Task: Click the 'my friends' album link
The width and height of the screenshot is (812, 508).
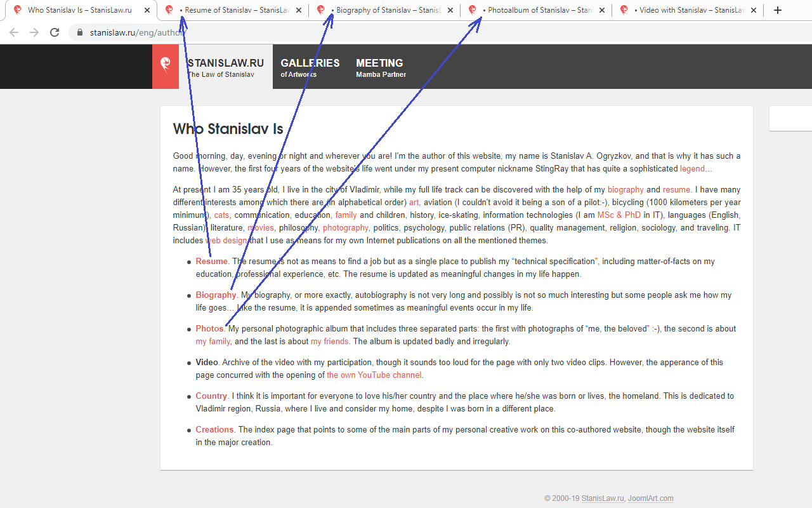Action: tap(329, 342)
